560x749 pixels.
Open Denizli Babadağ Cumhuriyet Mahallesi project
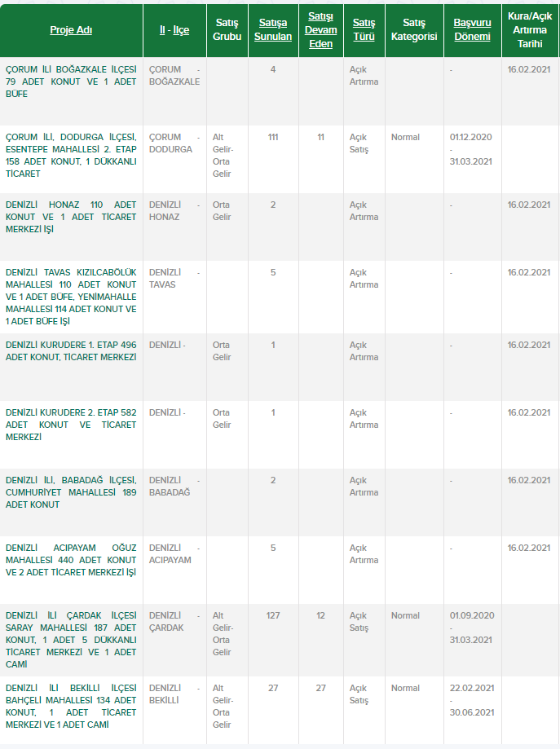(71, 492)
